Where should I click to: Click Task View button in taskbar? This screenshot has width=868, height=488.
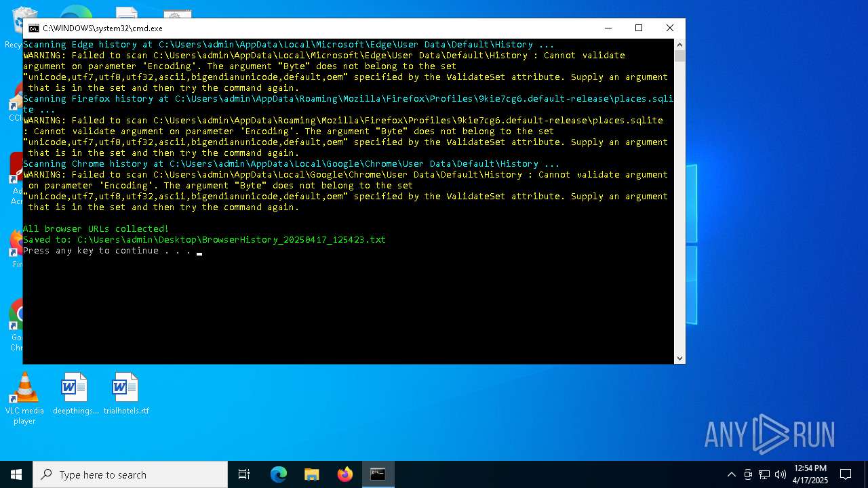[x=244, y=474]
